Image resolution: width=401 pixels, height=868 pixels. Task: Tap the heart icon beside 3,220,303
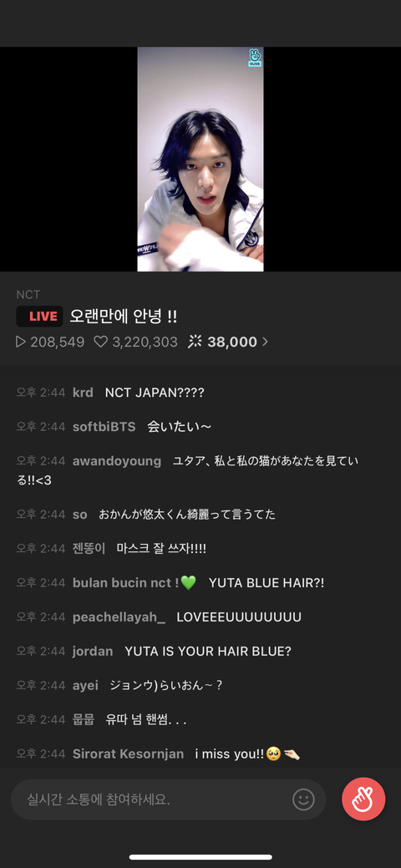tap(100, 342)
